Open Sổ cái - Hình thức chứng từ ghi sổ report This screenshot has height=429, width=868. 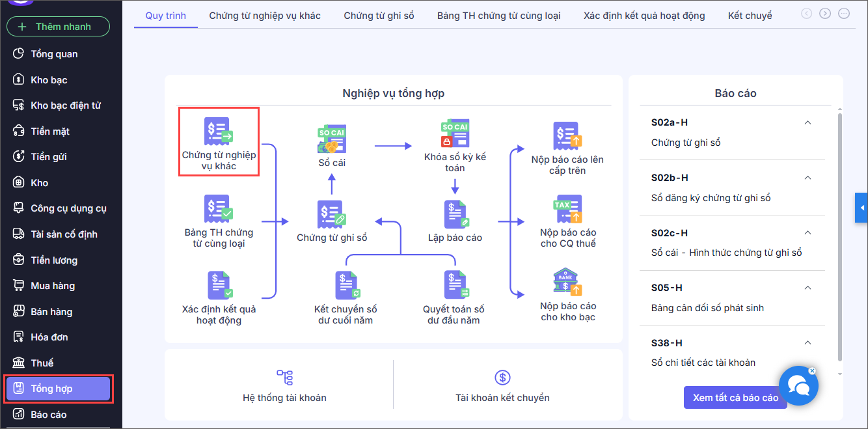pos(726,253)
